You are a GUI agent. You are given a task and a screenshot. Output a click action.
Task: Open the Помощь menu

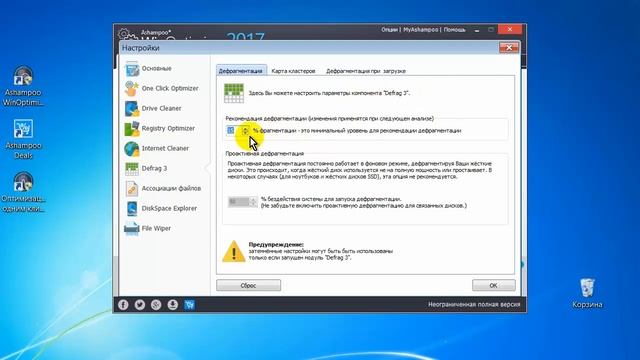click(x=454, y=30)
